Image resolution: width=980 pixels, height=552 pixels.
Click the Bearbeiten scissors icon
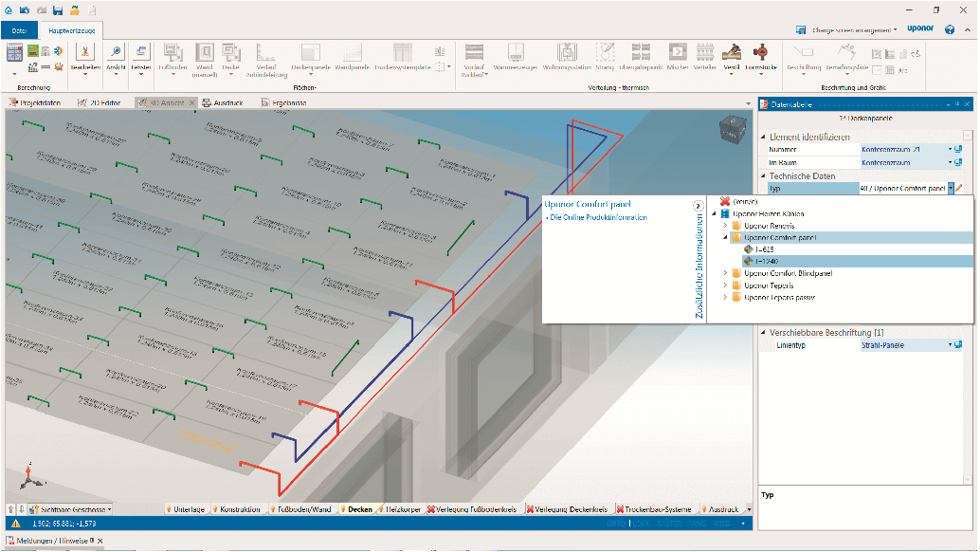[85, 53]
